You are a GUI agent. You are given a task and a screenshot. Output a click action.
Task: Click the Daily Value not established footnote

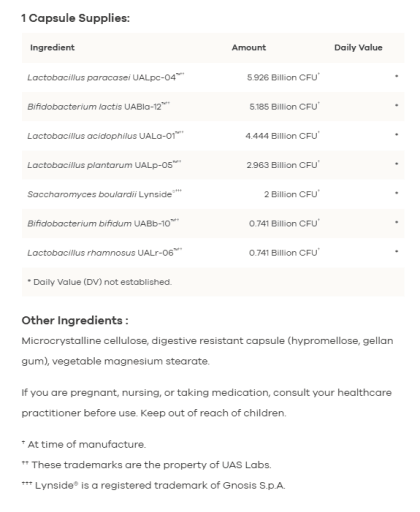(100, 282)
